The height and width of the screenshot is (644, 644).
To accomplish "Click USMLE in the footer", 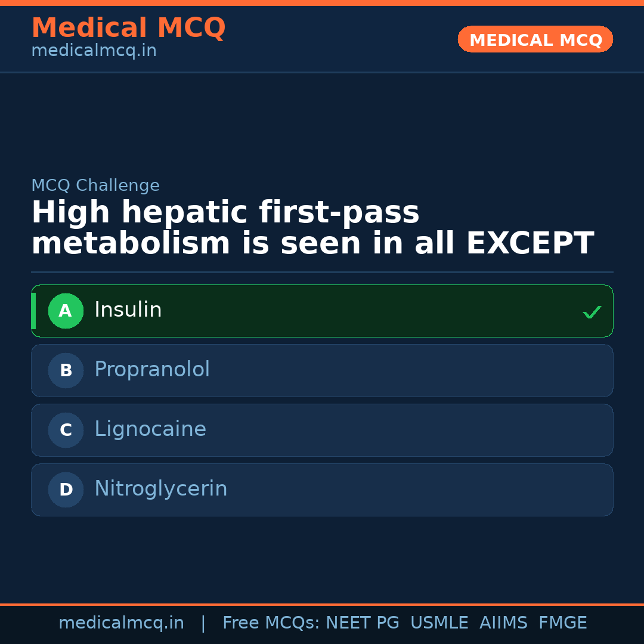I will point(439,623).
